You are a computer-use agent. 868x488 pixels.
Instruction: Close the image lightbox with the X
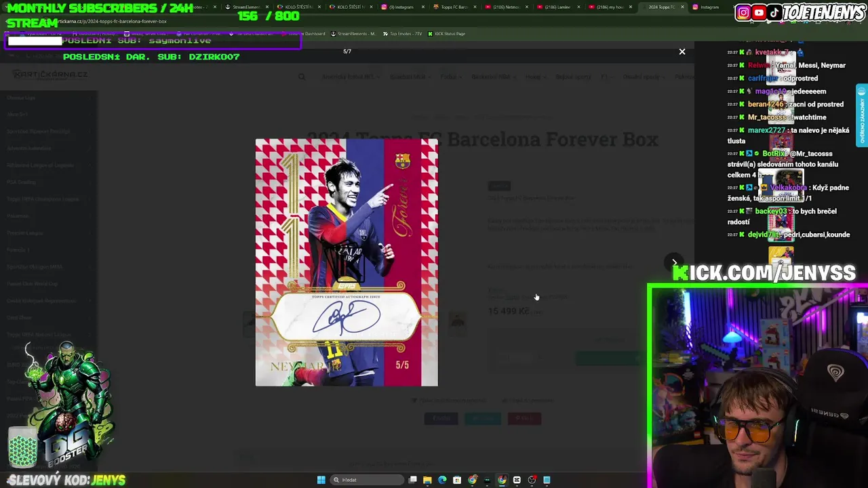coord(682,52)
